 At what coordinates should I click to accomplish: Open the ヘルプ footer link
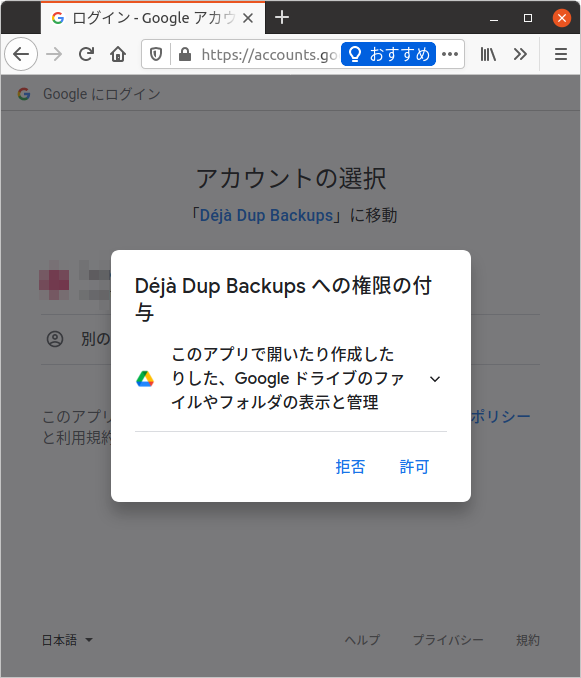(x=362, y=640)
